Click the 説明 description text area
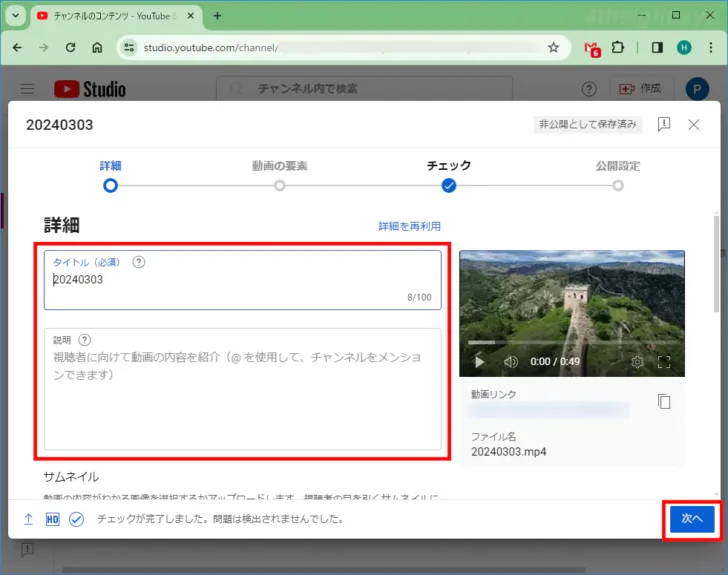728x575 pixels. click(x=242, y=389)
